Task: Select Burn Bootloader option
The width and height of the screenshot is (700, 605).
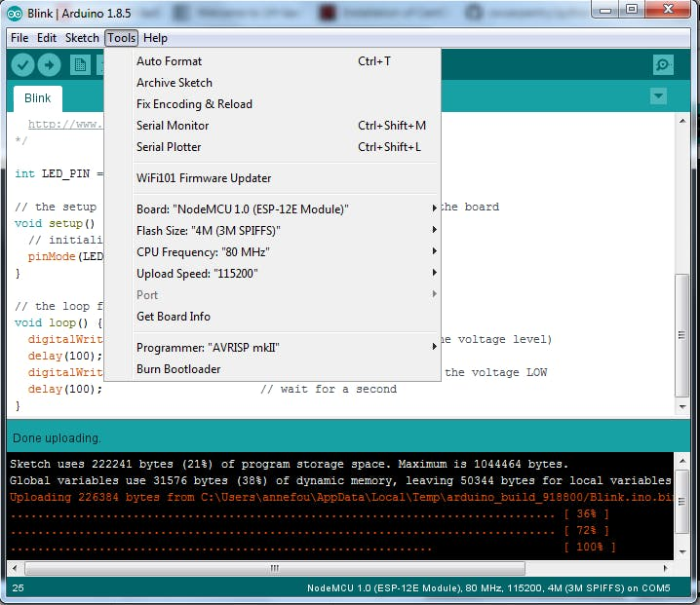Action: coord(178,369)
